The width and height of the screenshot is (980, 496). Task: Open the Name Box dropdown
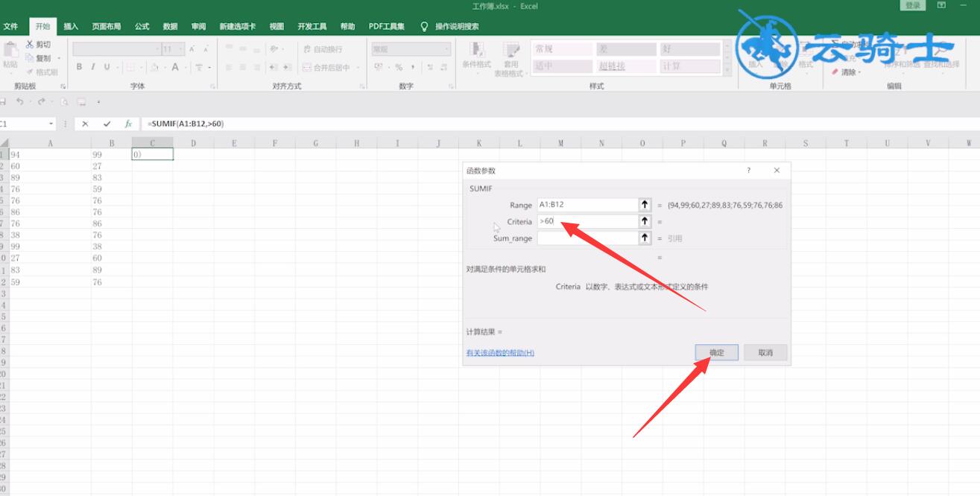51,124
